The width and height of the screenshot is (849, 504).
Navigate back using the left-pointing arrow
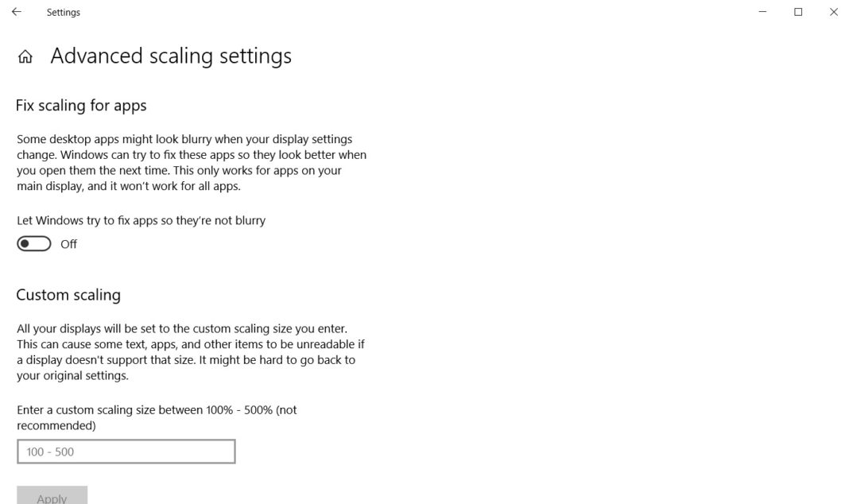(16, 12)
